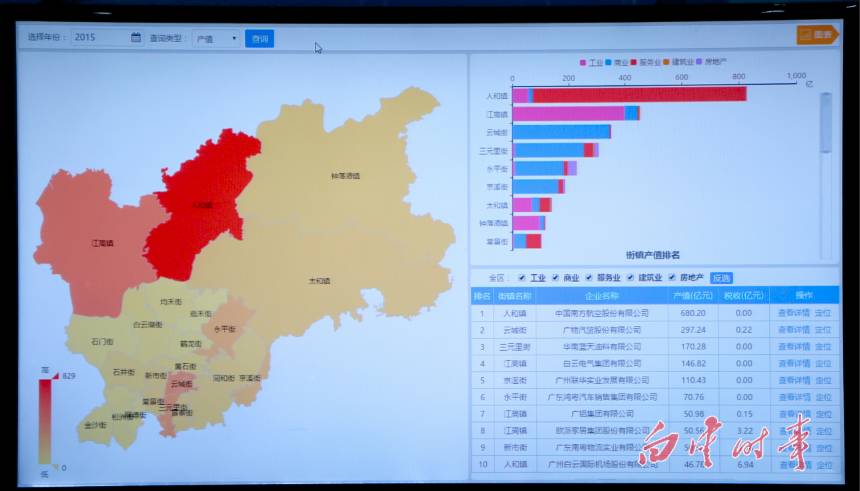
Task: Click the 选择年份 input field showing 2015
Action: click(x=98, y=38)
